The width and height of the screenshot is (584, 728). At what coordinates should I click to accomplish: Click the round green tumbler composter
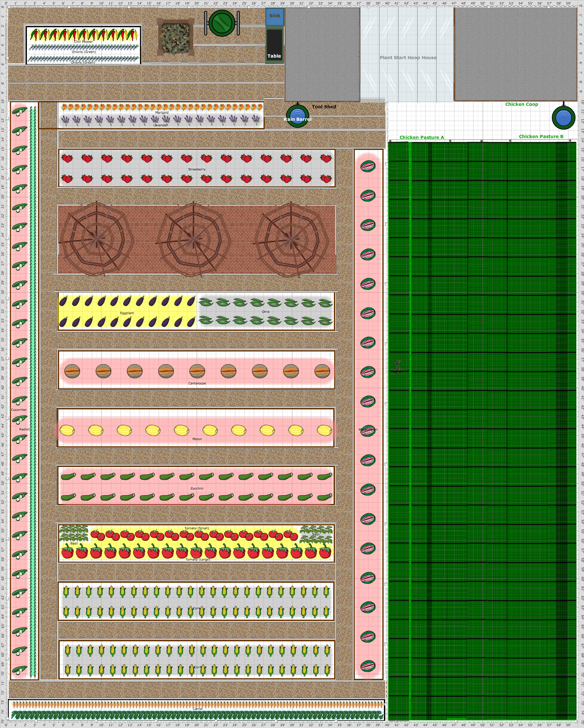(222, 23)
